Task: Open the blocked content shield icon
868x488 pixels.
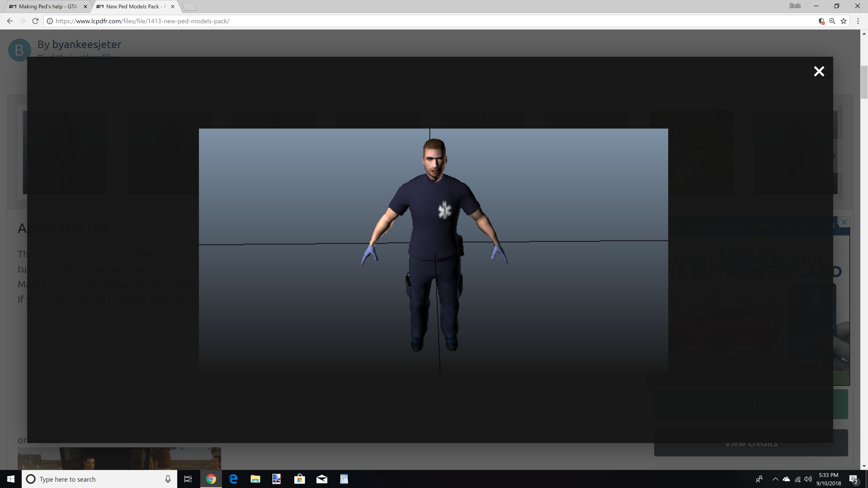Action: tap(821, 21)
